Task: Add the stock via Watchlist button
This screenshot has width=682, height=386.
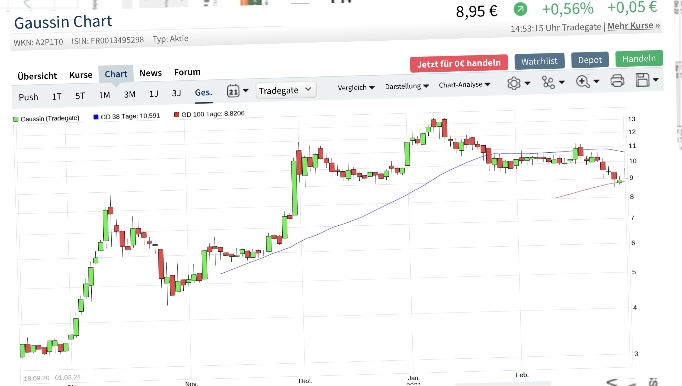Action: 539,61
